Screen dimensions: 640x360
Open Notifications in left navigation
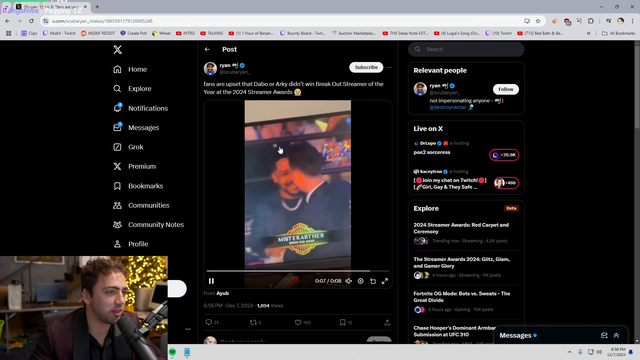(141, 108)
